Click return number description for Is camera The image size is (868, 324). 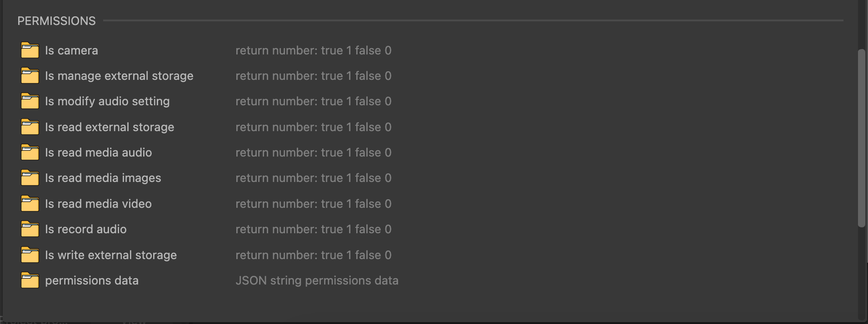[314, 50]
